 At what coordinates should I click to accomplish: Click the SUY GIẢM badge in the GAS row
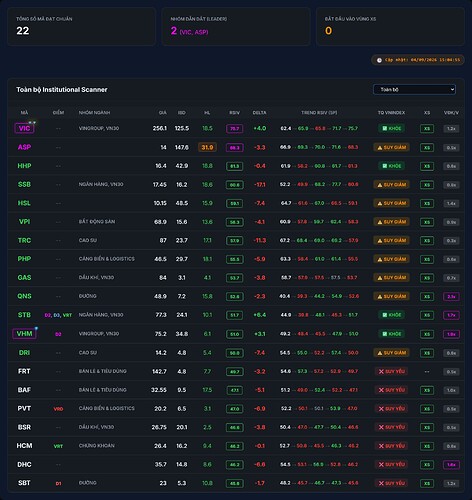[391, 278]
